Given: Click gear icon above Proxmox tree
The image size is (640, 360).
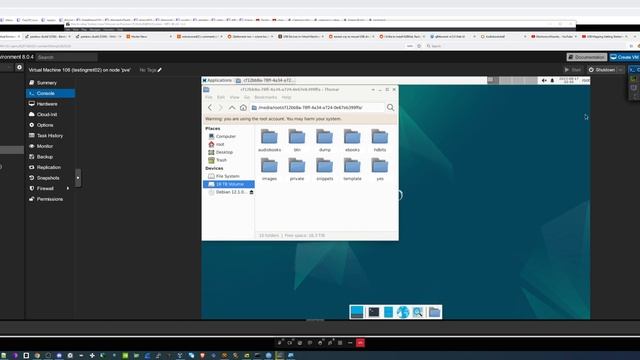Looking at the screenshot, I should pyautogui.click(x=19, y=67).
